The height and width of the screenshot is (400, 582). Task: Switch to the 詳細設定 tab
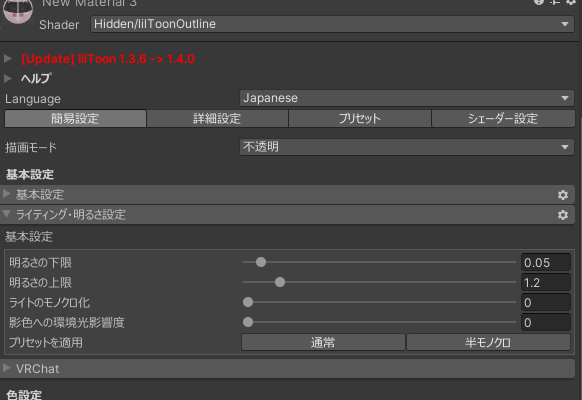pos(217,119)
